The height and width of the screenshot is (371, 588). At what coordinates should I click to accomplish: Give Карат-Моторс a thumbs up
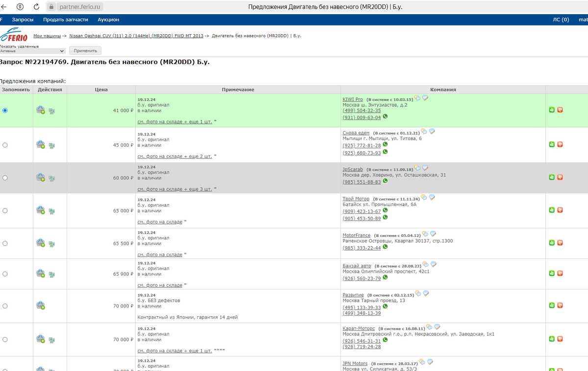tap(552, 339)
